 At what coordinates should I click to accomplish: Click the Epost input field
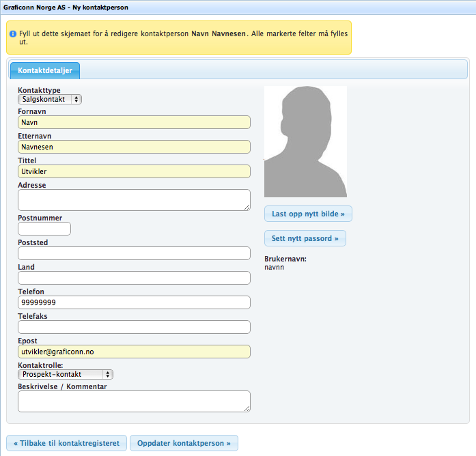pos(134,352)
